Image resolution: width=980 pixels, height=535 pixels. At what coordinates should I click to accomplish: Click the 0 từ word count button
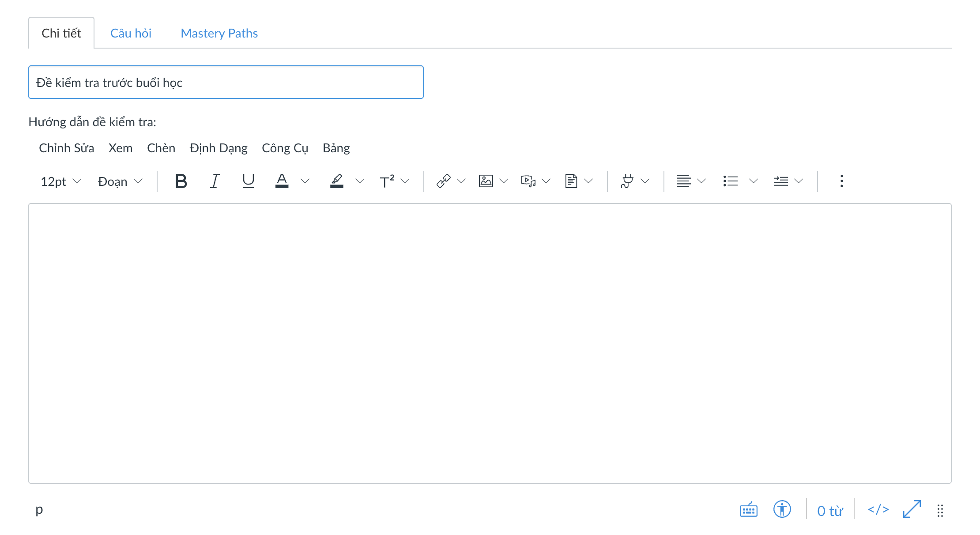tap(830, 511)
